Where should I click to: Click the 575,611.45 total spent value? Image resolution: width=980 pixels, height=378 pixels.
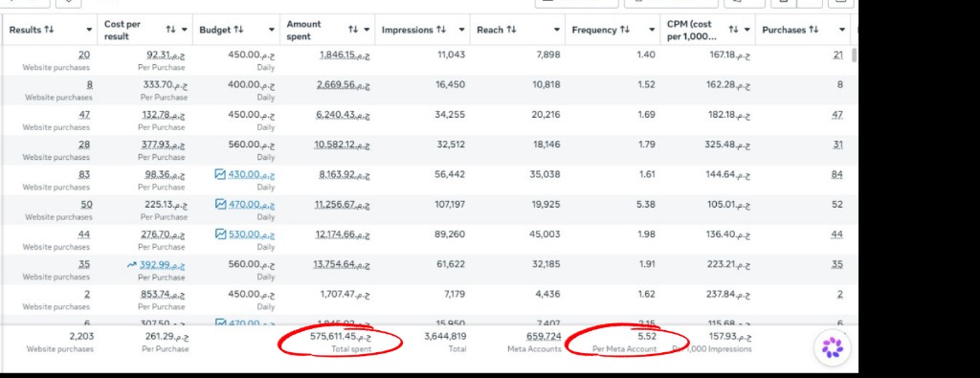click(341, 336)
